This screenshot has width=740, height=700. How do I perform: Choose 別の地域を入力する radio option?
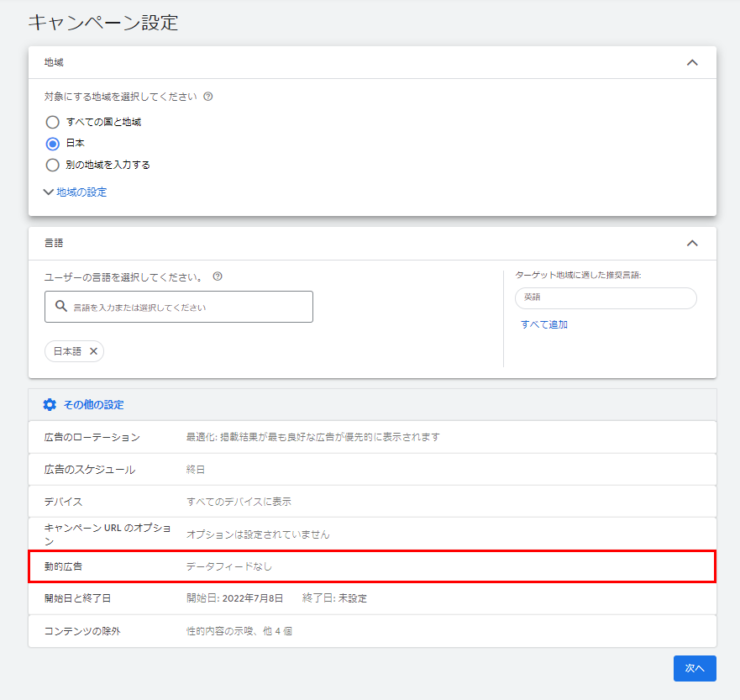pos(53,165)
